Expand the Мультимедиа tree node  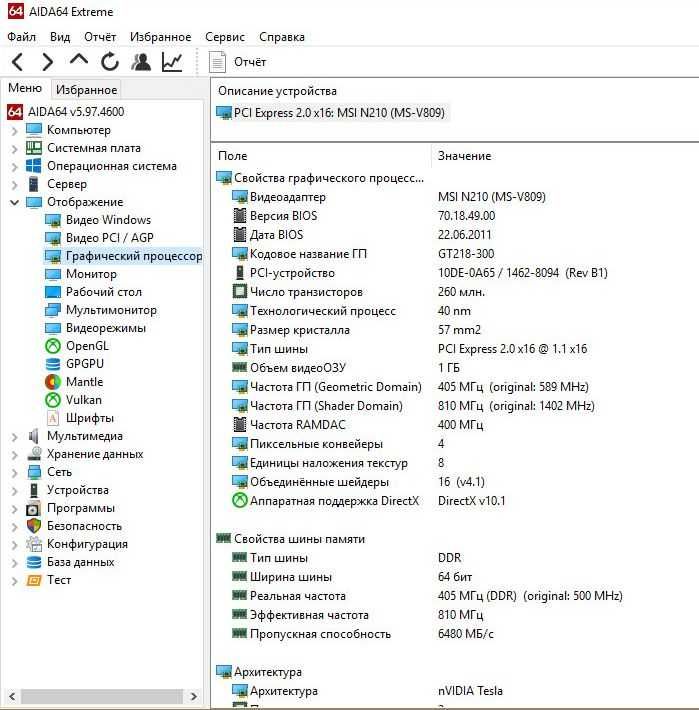[14, 437]
